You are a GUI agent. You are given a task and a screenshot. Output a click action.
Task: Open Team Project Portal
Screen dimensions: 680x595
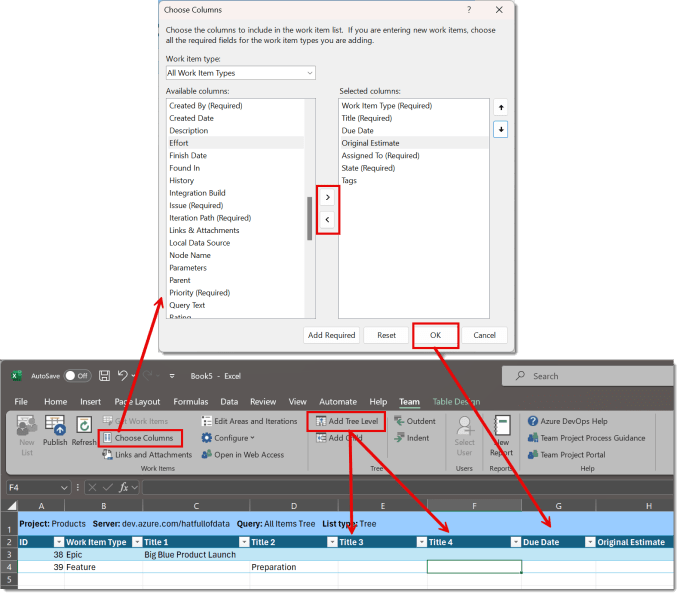pyautogui.click(x=567, y=455)
